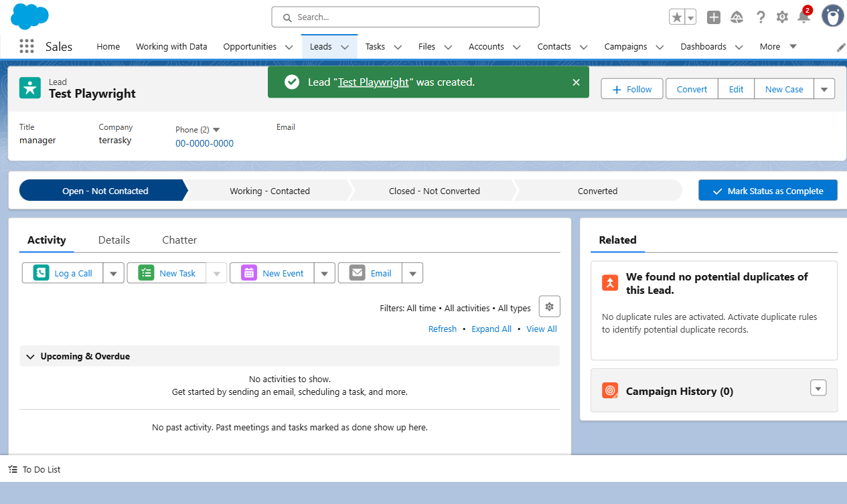The width and height of the screenshot is (847, 504).
Task: Click the Refresh link
Action: 443,329
